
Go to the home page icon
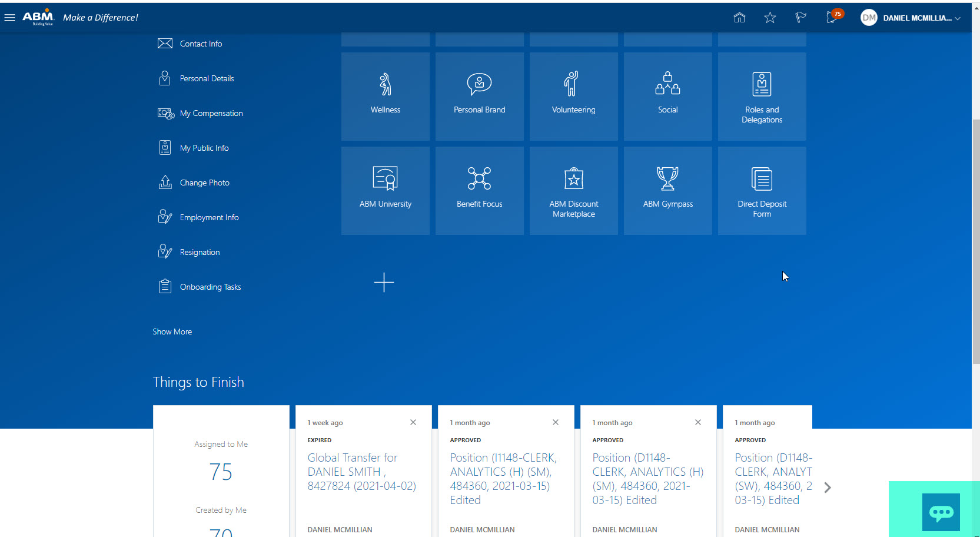pyautogui.click(x=739, y=18)
